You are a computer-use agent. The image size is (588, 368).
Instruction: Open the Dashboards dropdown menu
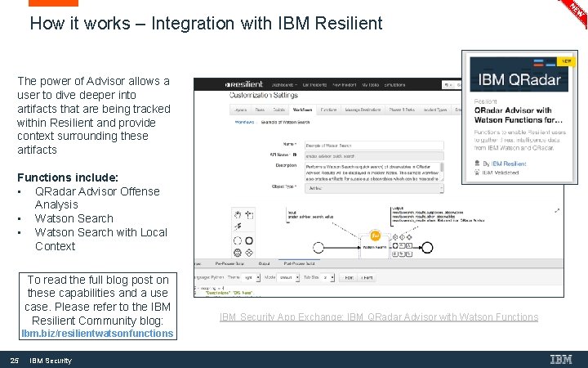284,85
